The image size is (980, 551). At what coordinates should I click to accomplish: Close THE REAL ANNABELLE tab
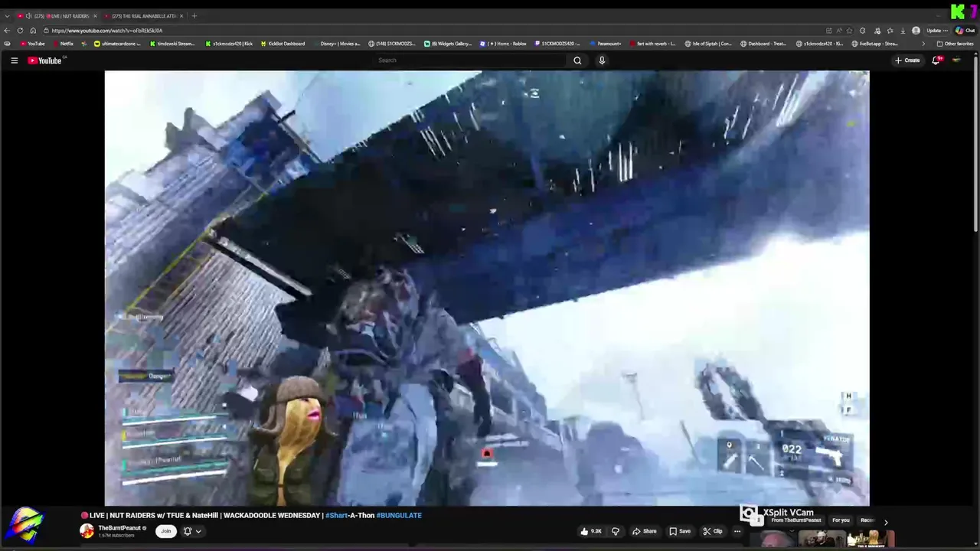coord(181,16)
